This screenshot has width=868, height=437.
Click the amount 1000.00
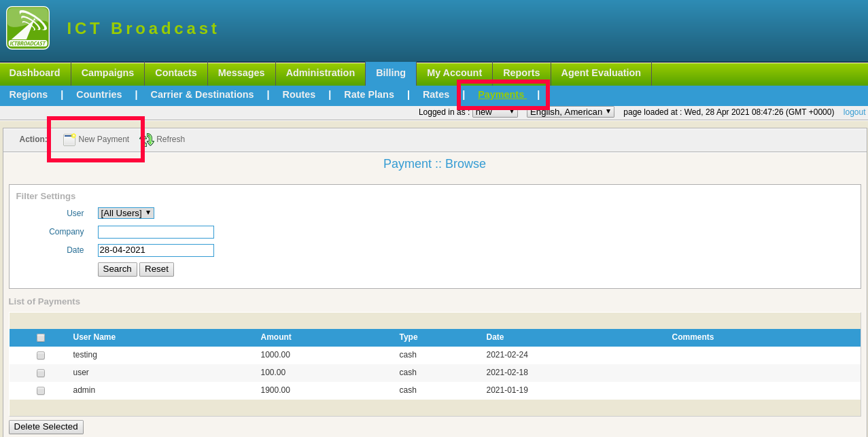pos(275,355)
